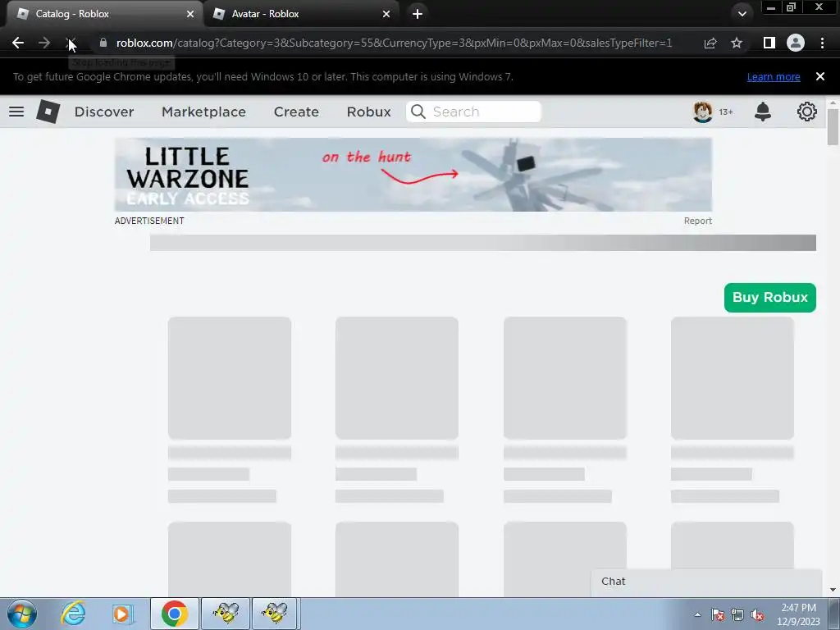Open the Roblox settings gear
840x630 pixels.
coord(807,112)
